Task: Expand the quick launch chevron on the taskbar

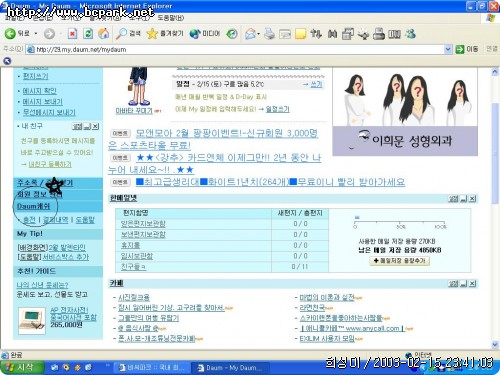Action: click(x=108, y=366)
